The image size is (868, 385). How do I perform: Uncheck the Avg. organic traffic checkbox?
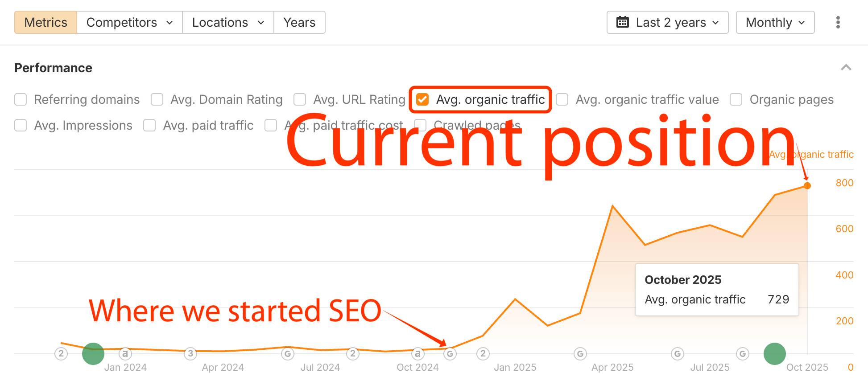pos(422,99)
